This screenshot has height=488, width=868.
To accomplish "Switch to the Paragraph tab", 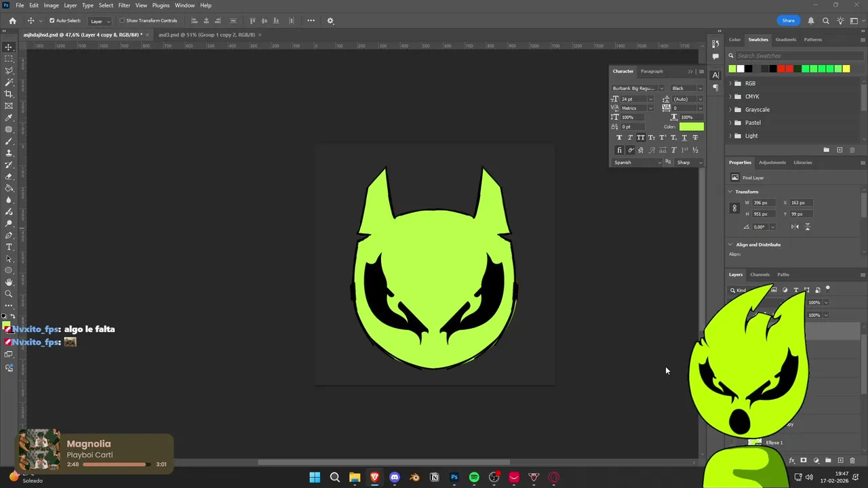I will pyautogui.click(x=652, y=71).
